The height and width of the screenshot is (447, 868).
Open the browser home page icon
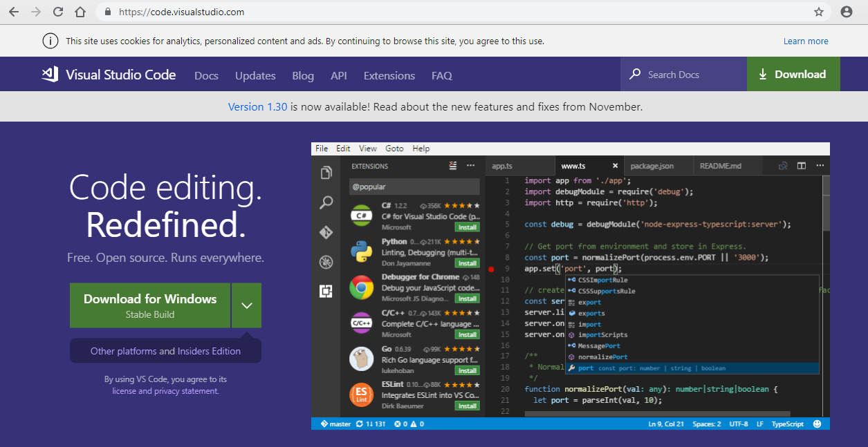(80, 12)
